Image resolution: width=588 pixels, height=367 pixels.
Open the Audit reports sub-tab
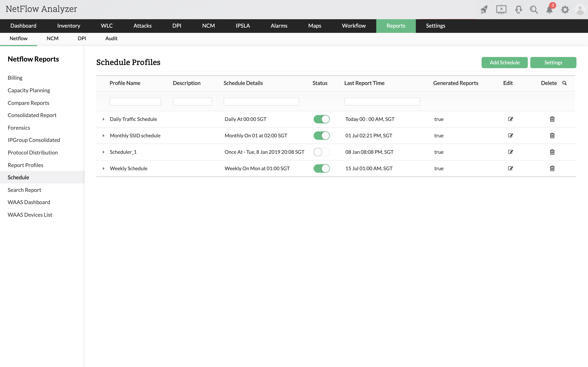[111, 38]
